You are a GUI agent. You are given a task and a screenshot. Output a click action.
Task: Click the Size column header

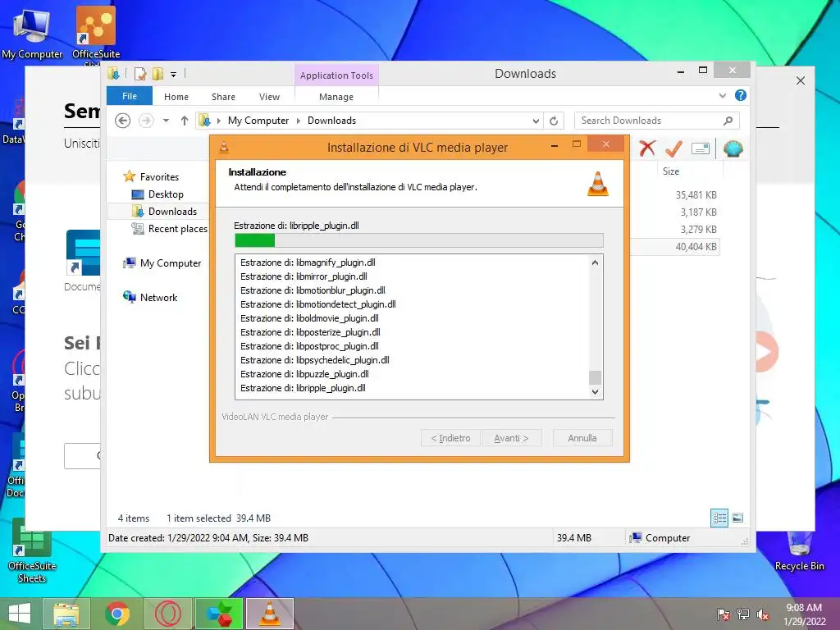(x=671, y=171)
